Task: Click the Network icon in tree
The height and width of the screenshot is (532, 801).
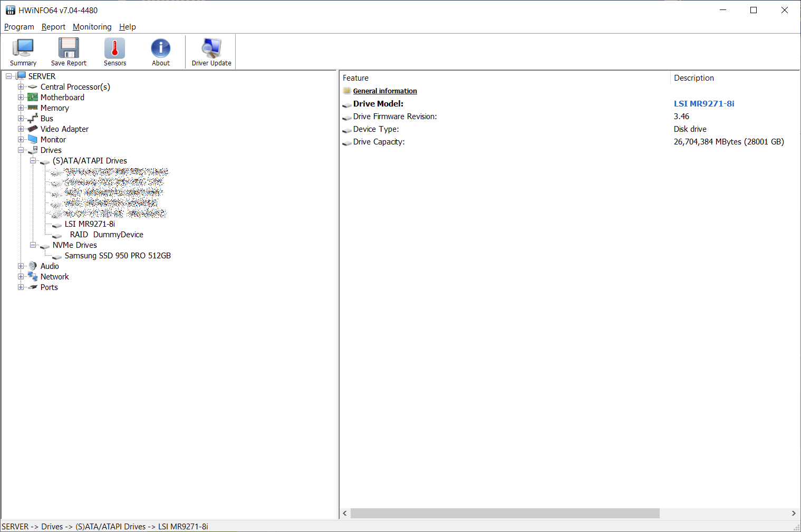Action: click(x=33, y=276)
